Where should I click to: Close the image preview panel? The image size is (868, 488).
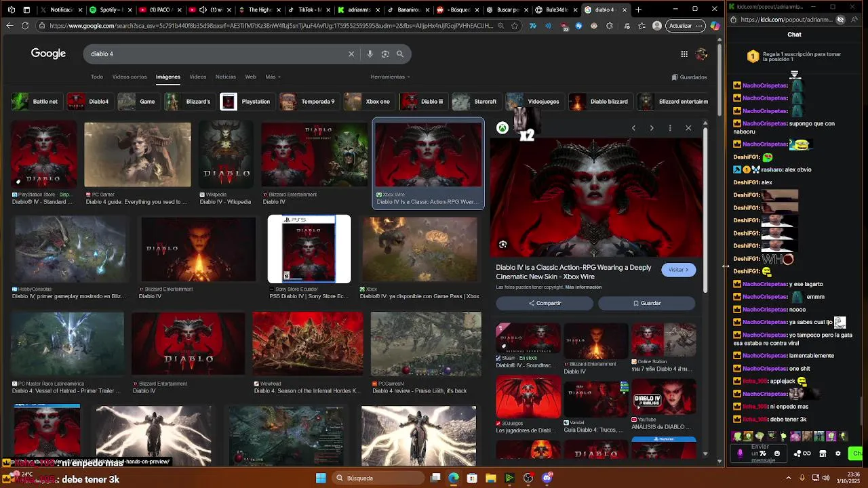688,127
